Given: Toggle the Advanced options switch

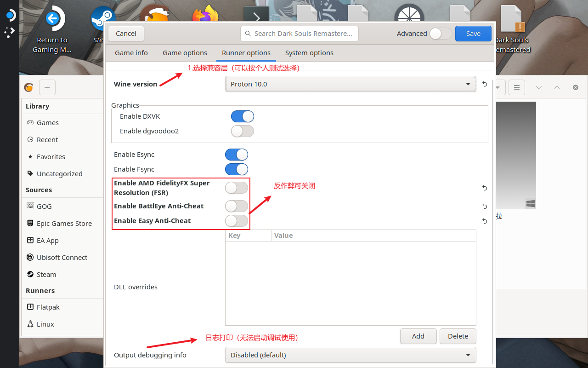Looking at the screenshot, I should (440, 34).
